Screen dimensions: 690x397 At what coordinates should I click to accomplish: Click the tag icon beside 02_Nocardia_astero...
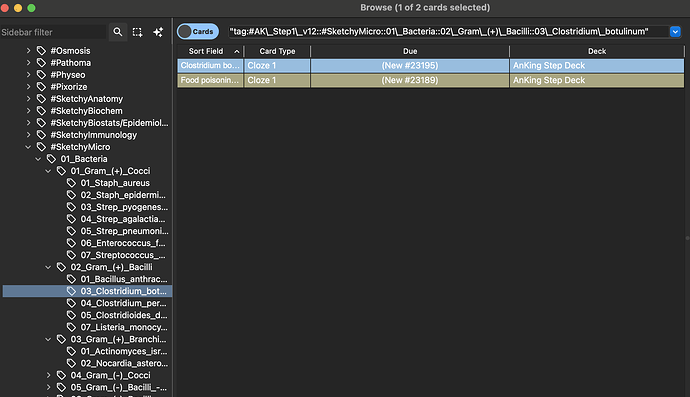[x=71, y=364]
